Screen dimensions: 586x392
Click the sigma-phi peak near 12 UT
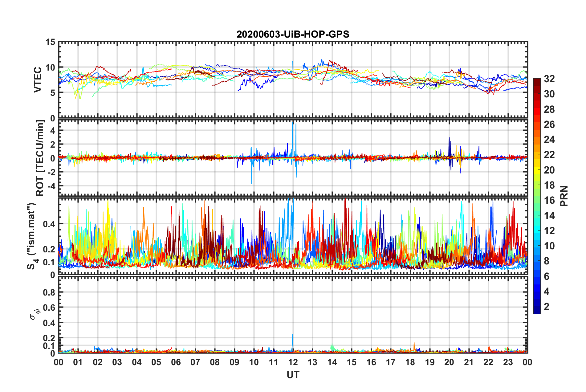pos(292,335)
